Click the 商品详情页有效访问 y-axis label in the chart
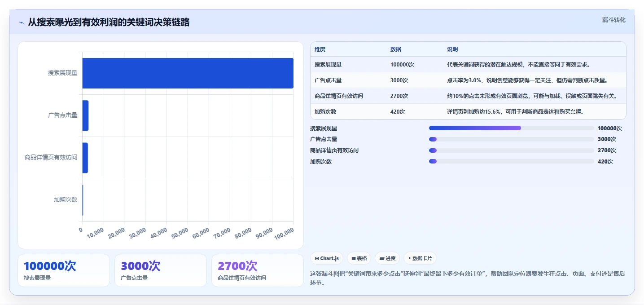This screenshot has width=644, height=305. pyautogui.click(x=51, y=157)
